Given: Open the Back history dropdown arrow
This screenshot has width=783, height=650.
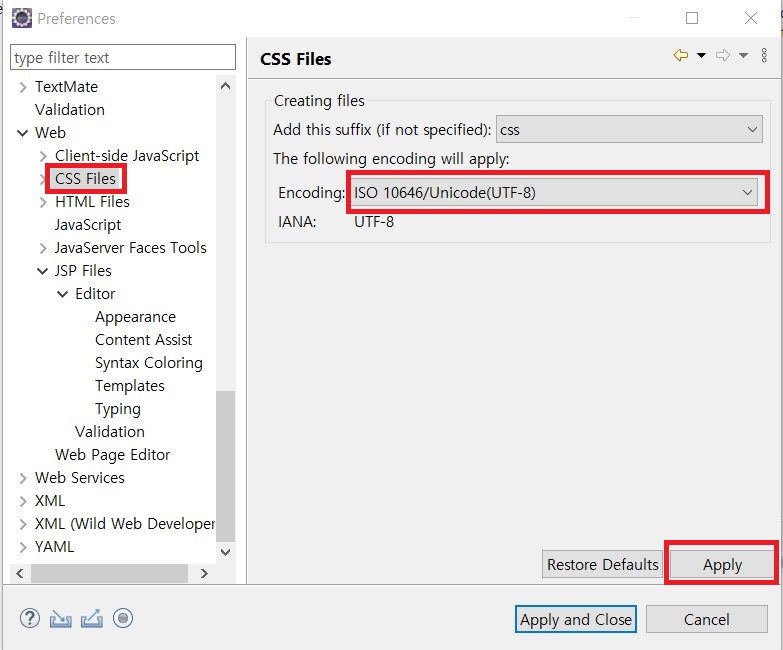Looking at the screenshot, I should click(x=701, y=55).
